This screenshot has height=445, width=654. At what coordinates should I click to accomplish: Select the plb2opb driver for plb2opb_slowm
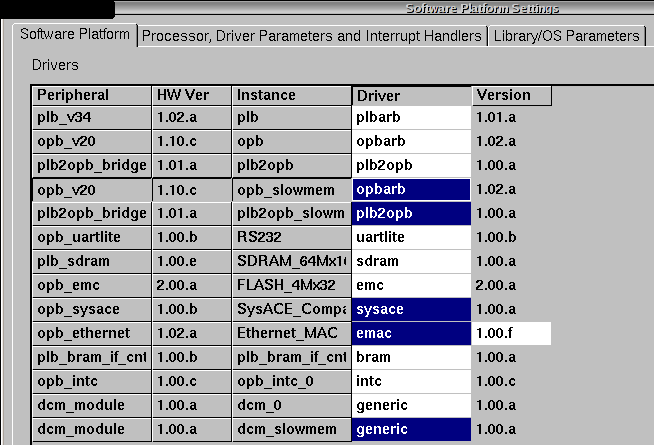(411, 214)
